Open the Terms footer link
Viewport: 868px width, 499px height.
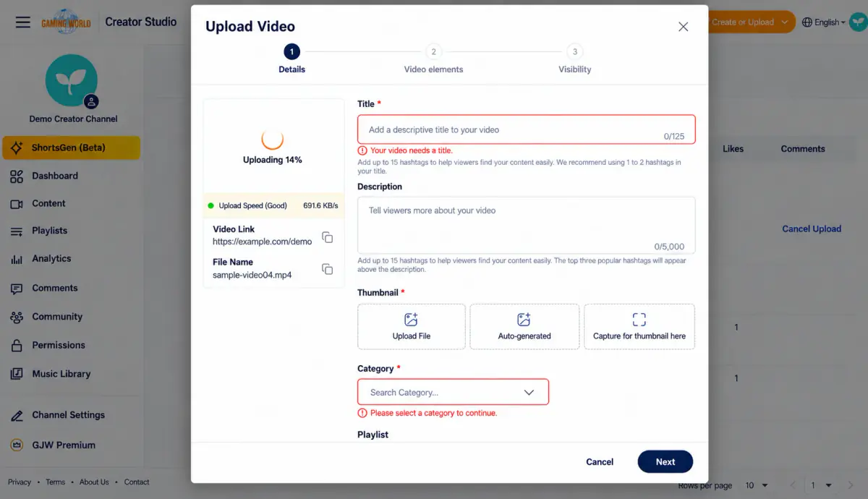click(55, 482)
